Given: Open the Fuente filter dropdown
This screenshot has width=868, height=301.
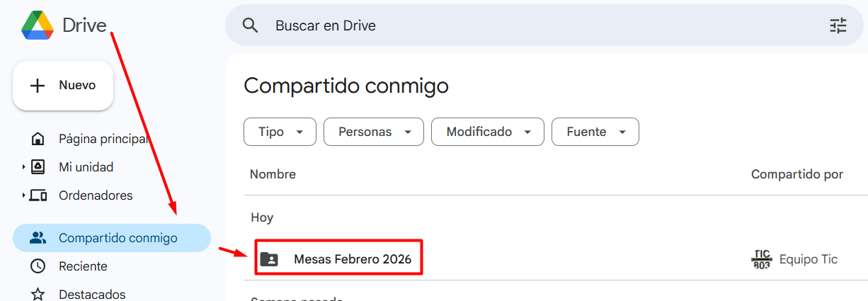Looking at the screenshot, I should pyautogui.click(x=595, y=132).
